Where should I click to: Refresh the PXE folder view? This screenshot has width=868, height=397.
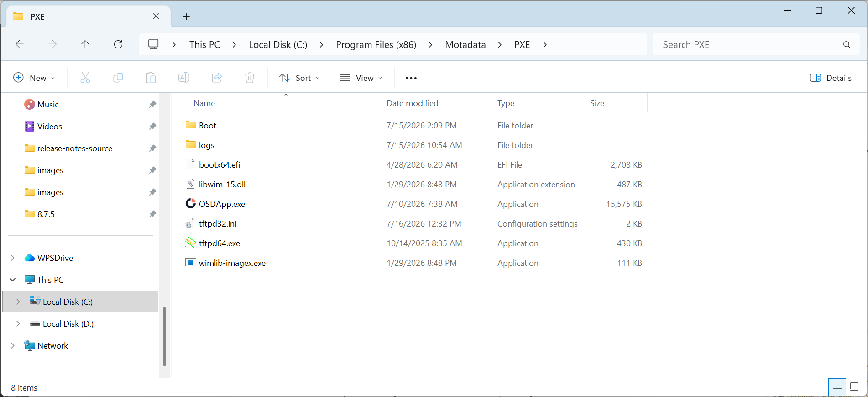pos(118,44)
